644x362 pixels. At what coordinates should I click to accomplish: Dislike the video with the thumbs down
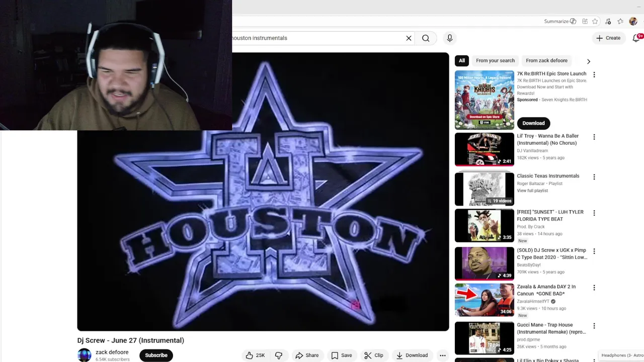[x=279, y=355]
